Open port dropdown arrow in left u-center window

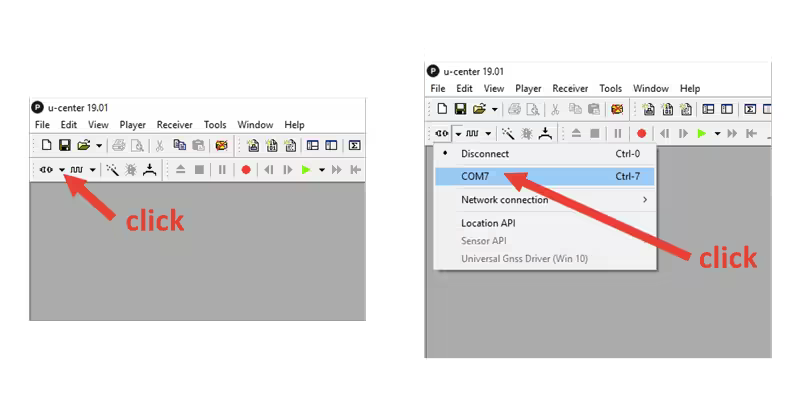tap(62, 170)
